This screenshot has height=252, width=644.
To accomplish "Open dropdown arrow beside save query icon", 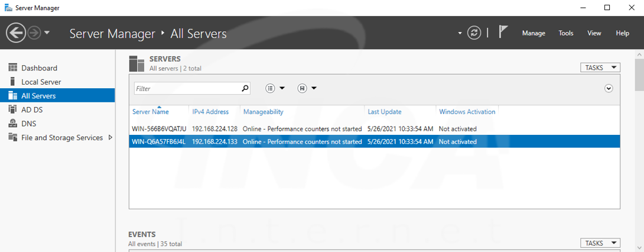I will [314, 88].
